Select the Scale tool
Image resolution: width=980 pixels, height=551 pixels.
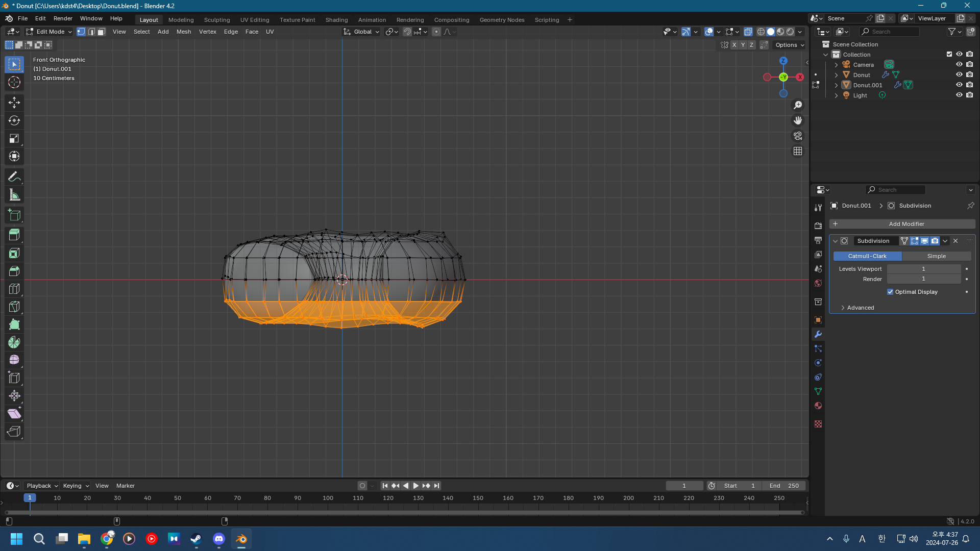[x=14, y=138]
